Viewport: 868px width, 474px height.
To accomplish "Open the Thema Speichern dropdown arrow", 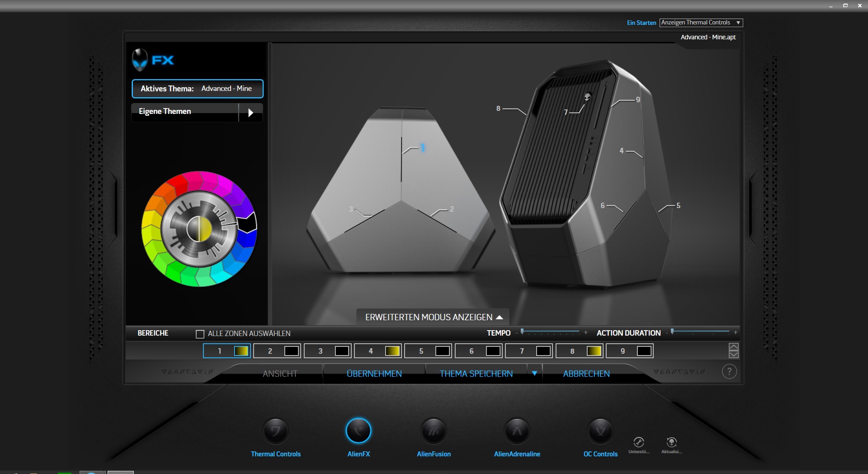I will pyautogui.click(x=534, y=374).
